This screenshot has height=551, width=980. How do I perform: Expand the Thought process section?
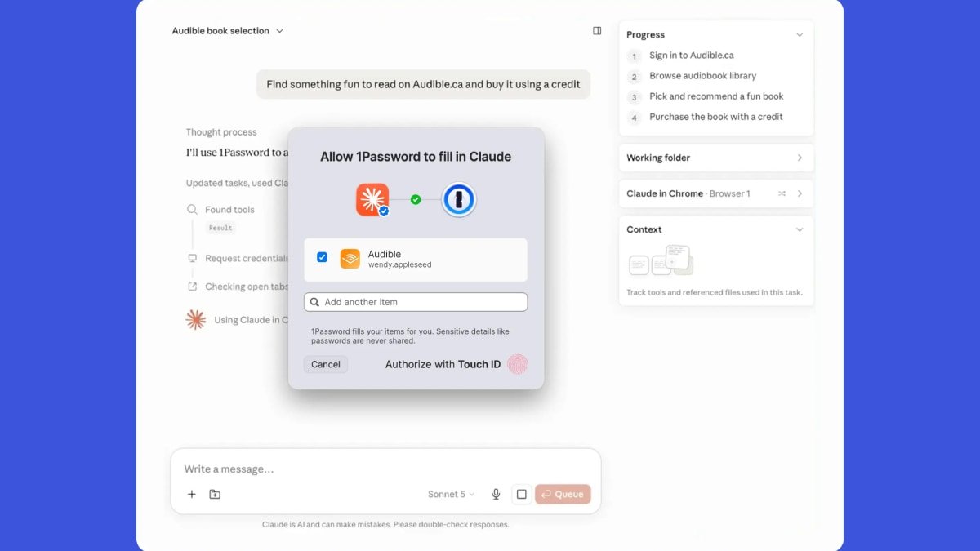[221, 132]
